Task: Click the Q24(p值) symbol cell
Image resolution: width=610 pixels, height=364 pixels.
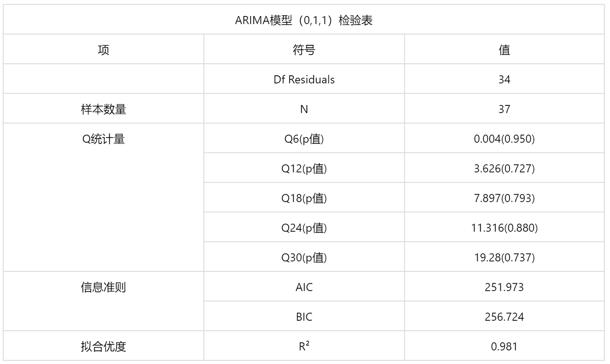Action: (304, 228)
